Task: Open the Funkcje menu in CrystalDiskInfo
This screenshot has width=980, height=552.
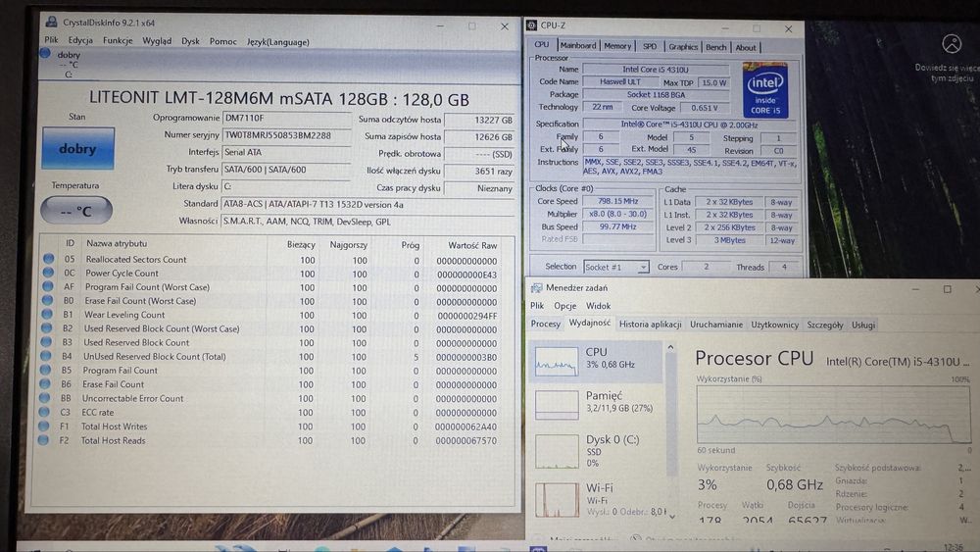Action: point(118,40)
